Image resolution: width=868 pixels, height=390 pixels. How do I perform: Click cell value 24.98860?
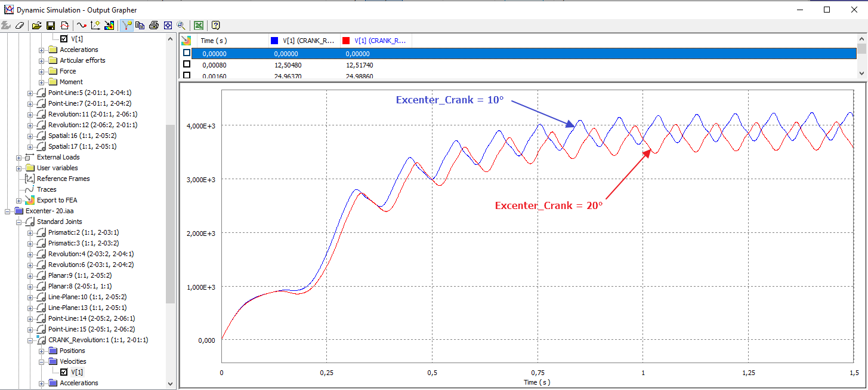359,75
